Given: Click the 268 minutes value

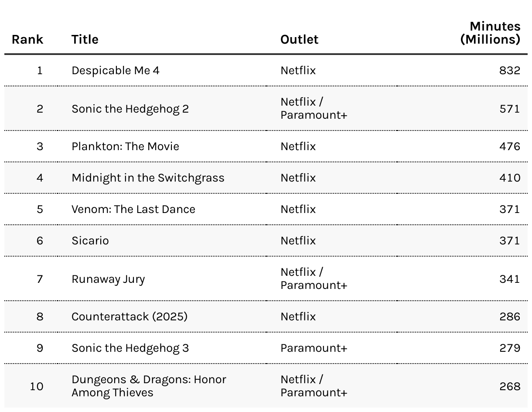Looking at the screenshot, I should click(x=510, y=386).
